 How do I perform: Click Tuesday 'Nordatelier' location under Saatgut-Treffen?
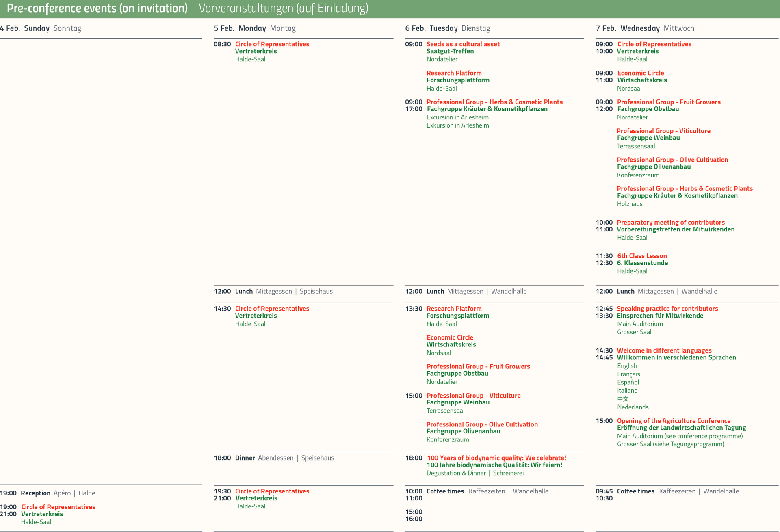point(442,59)
